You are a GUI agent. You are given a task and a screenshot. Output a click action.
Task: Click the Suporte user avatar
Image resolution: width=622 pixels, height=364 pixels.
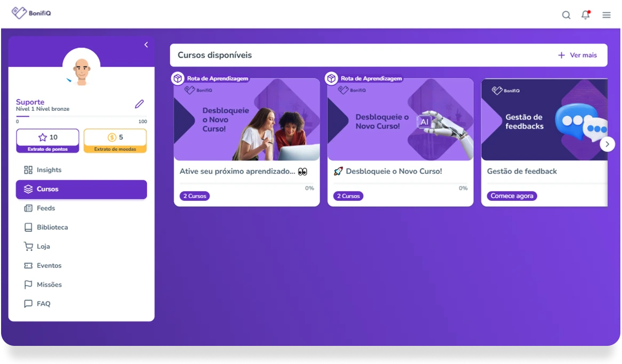click(x=81, y=67)
